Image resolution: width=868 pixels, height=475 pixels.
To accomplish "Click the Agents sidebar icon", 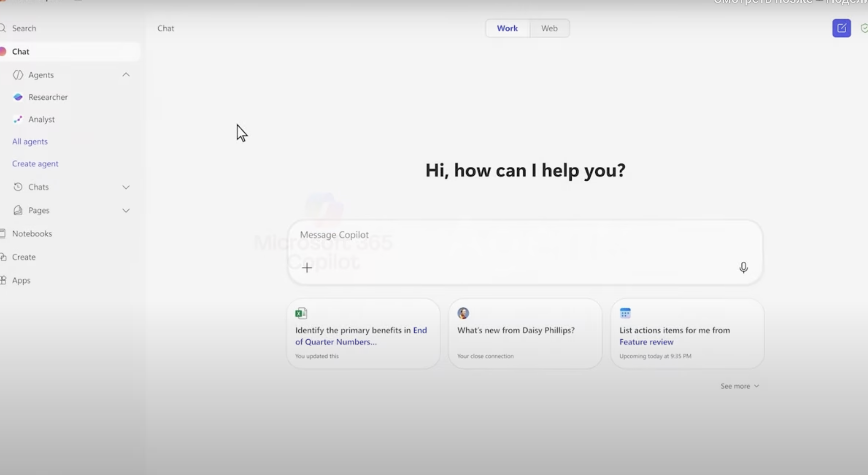I will (x=18, y=75).
